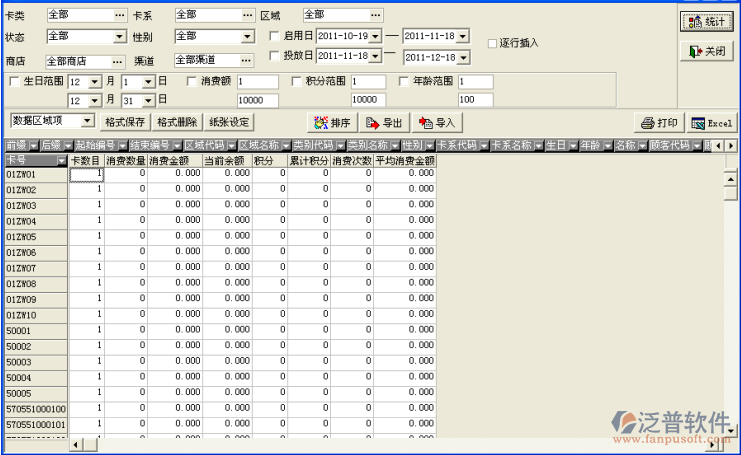The width and height of the screenshot is (741, 455).
Task: Click the 纸张设定 button
Action: [229, 122]
